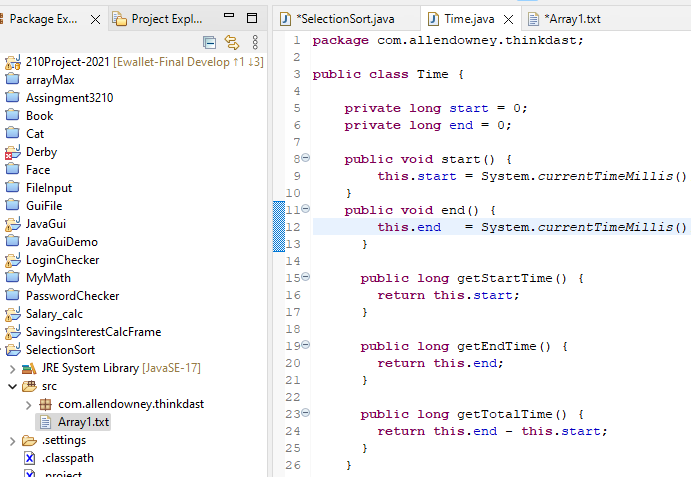Click the FileInput project folder icon
Screen dimensions: 691x477
coord(12,187)
